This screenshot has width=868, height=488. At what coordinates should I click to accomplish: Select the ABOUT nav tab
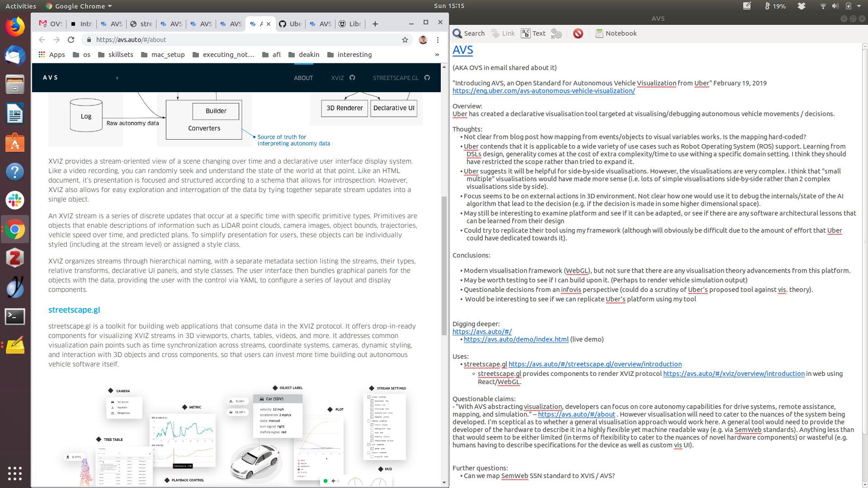(x=303, y=78)
